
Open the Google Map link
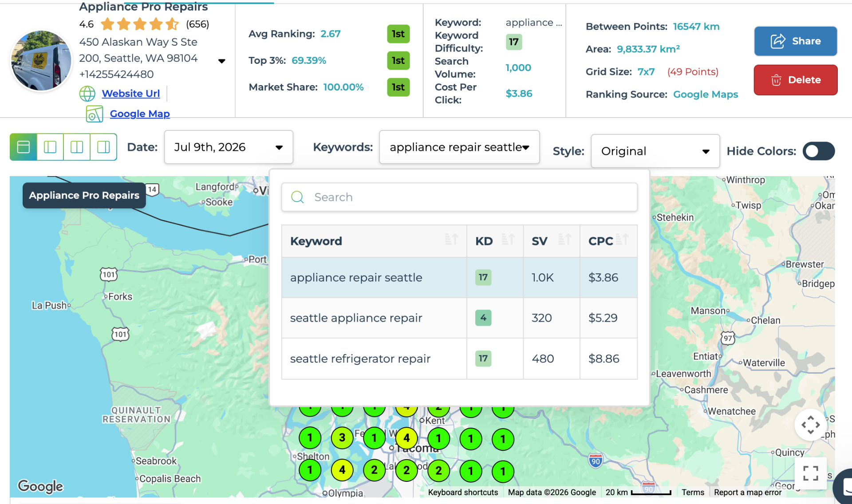point(140,114)
